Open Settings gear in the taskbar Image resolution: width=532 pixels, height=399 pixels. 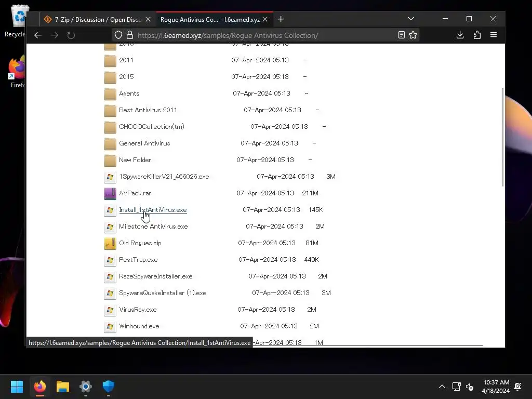[86, 387]
